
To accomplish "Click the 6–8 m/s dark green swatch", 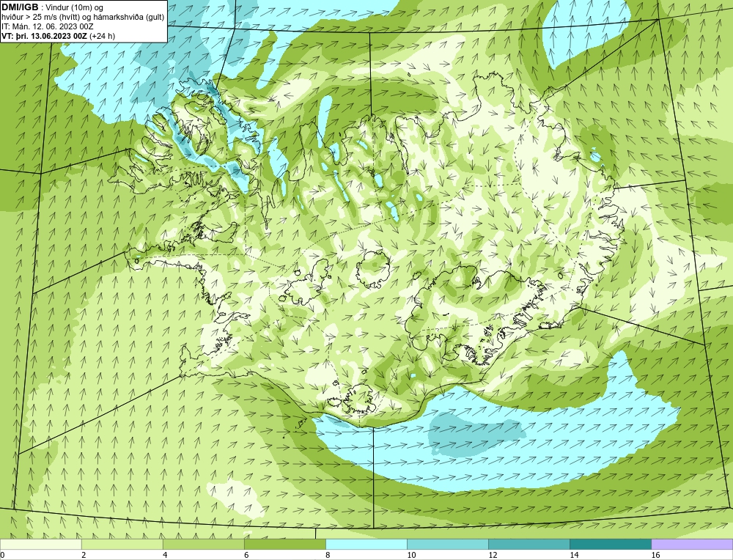I will (x=284, y=544).
